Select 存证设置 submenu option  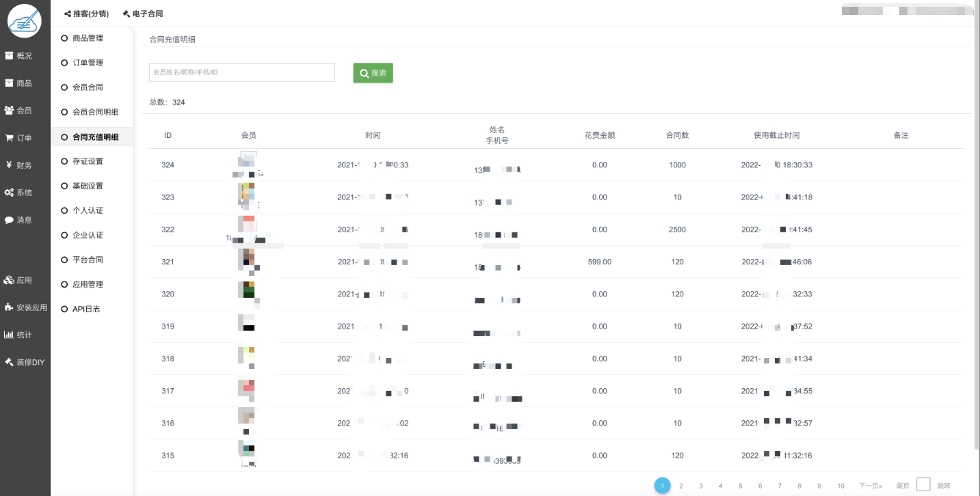coord(88,161)
